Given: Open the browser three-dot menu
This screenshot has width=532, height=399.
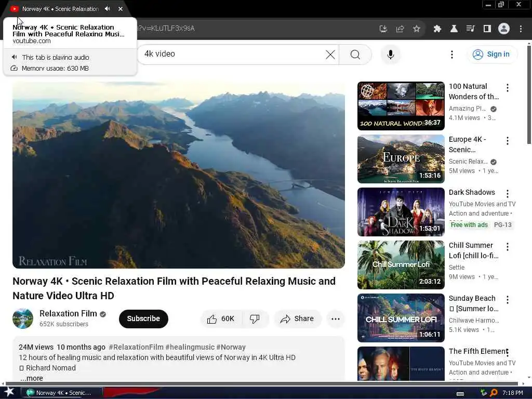Looking at the screenshot, I should (x=521, y=29).
